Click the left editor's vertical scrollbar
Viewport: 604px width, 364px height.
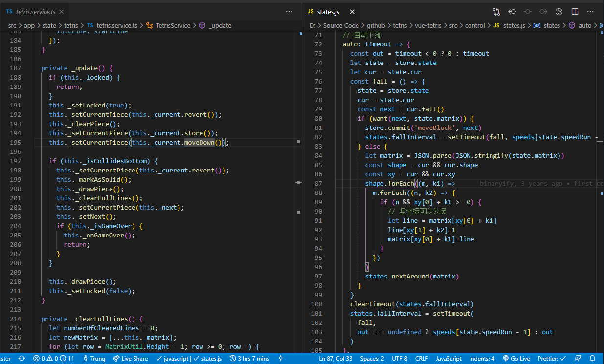pyautogui.click(x=298, y=192)
